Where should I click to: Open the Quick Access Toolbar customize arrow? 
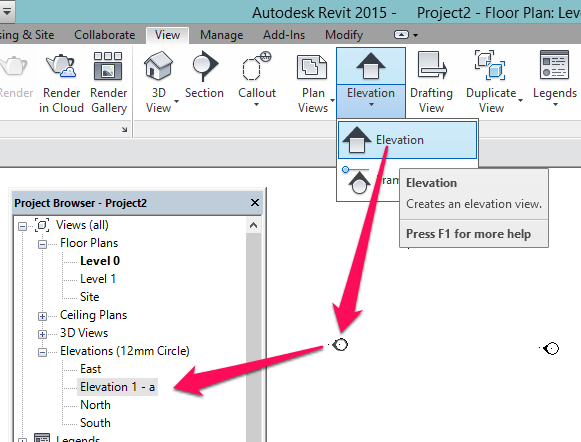point(7,11)
